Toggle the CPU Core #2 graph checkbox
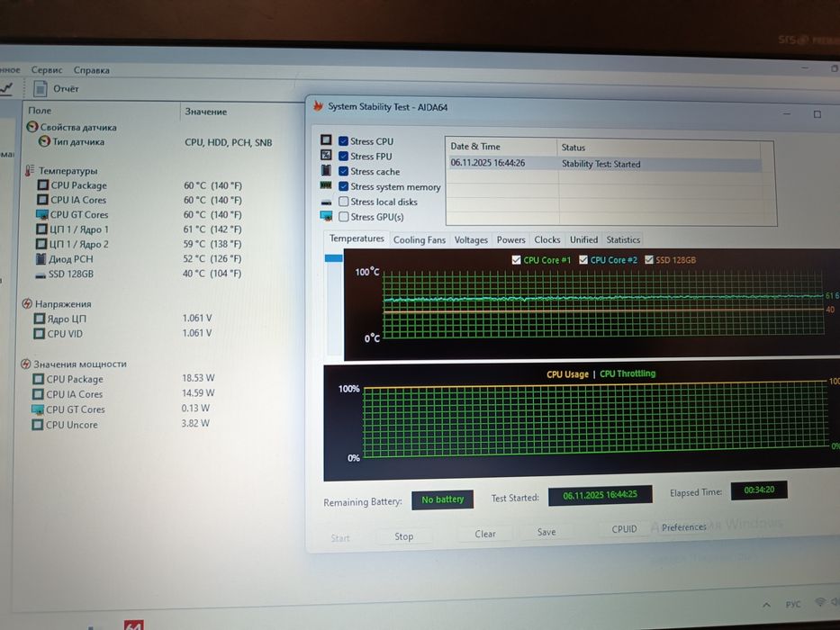The height and width of the screenshot is (630, 840). coord(583,260)
